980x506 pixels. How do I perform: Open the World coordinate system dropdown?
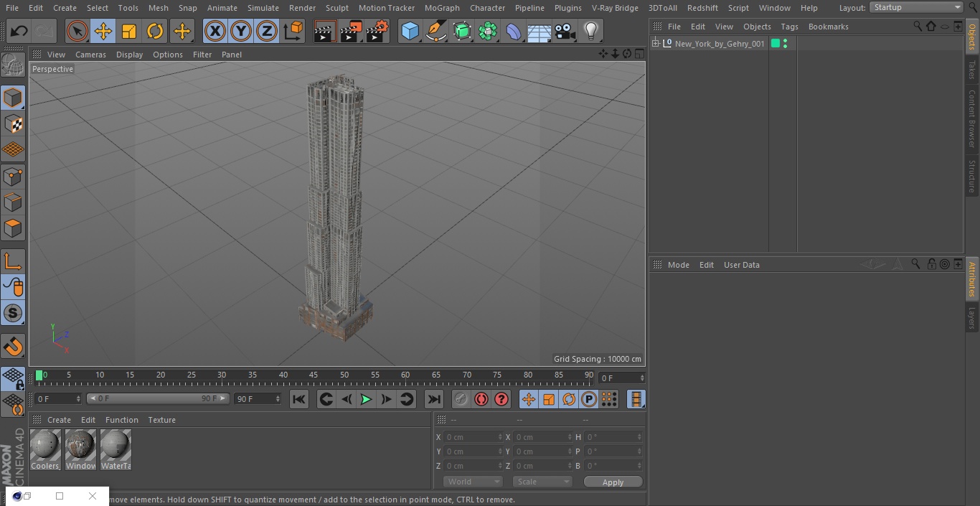pos(472,482)
